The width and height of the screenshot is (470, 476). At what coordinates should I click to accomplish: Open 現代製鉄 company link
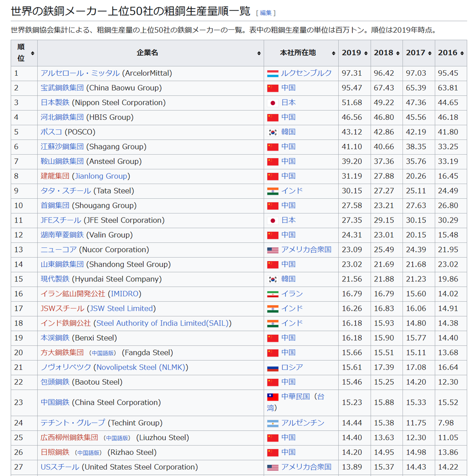55,279
